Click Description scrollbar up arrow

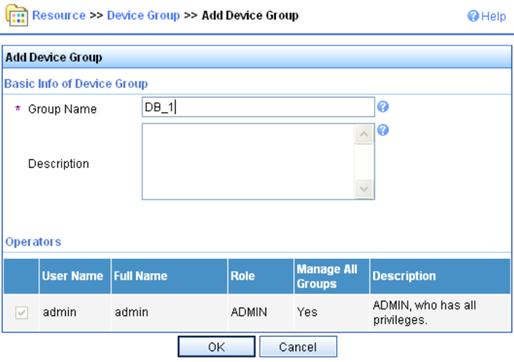pyautogui.click(x=364, y=134)
